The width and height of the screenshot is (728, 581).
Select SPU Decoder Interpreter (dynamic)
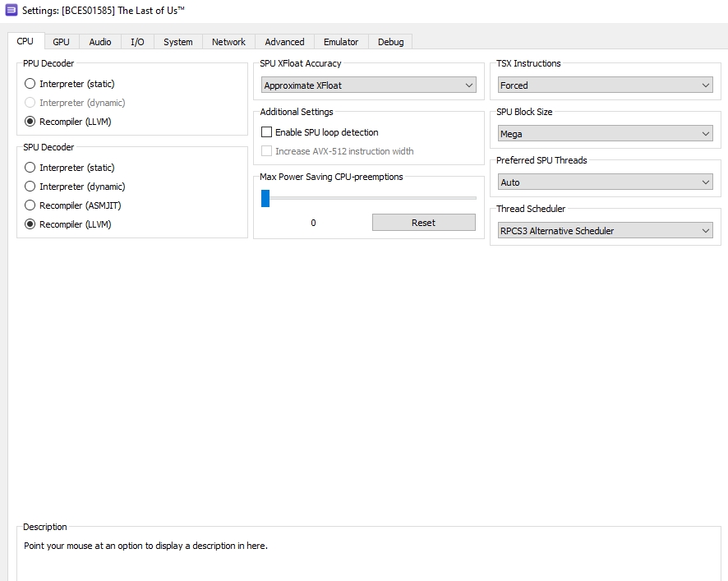pyautogui.click(x=75, y=187)
